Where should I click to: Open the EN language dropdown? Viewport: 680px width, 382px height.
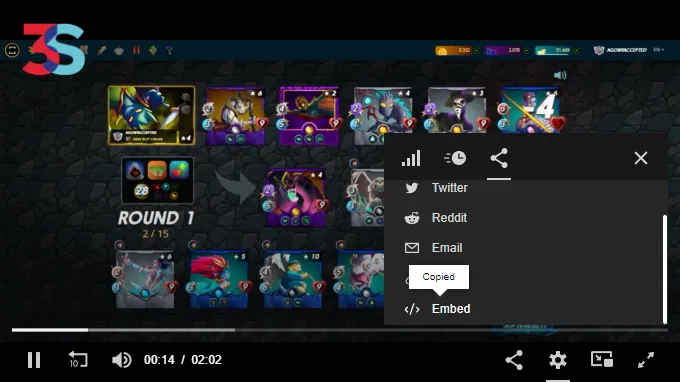(x=659, y=50)
